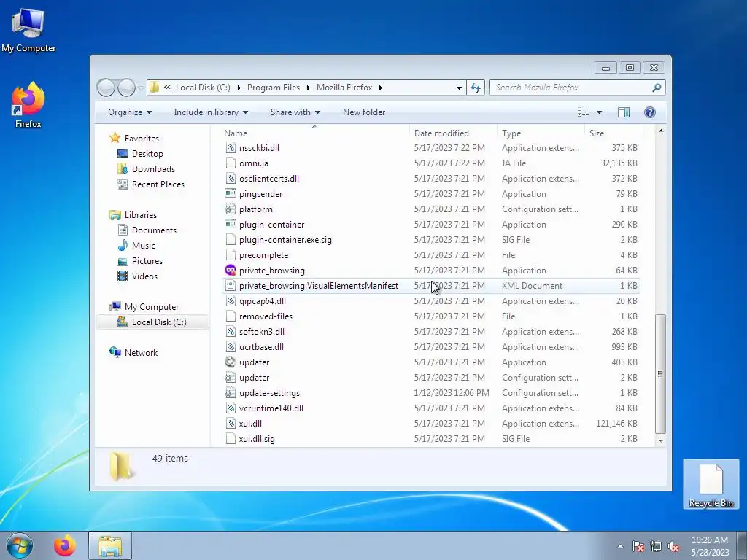Click the updater Application file icon
The image size is (747, 560).
(231, 362)
